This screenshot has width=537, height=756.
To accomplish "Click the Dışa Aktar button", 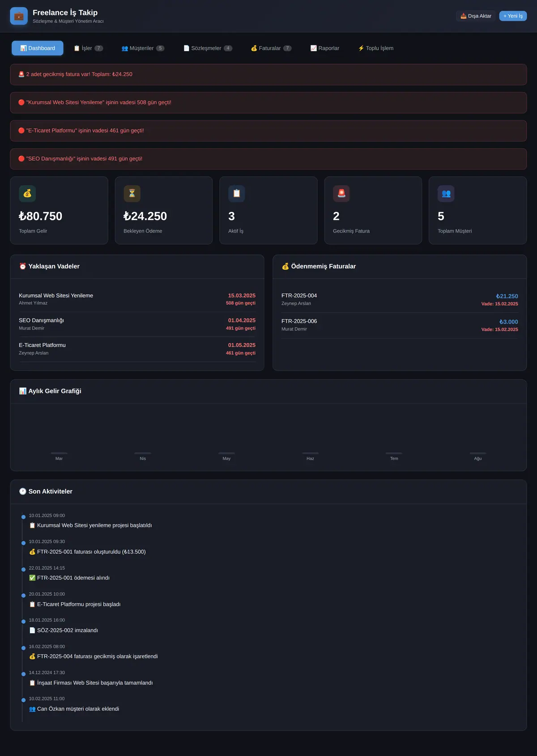I will click(x=476, y=16).
